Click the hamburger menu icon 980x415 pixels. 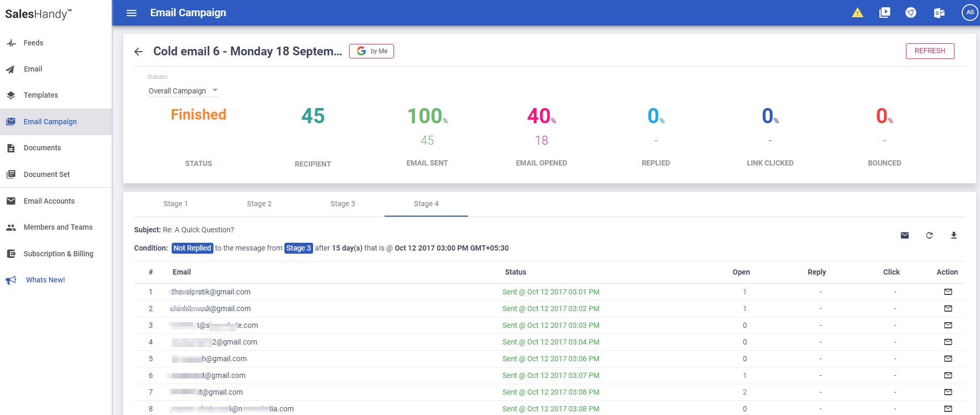(132, 13)
